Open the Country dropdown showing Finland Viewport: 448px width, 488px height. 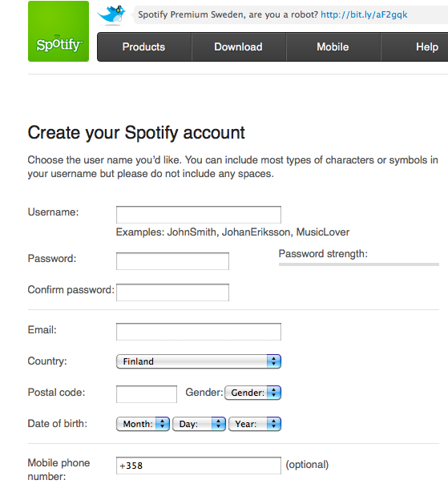coord(199,361)
